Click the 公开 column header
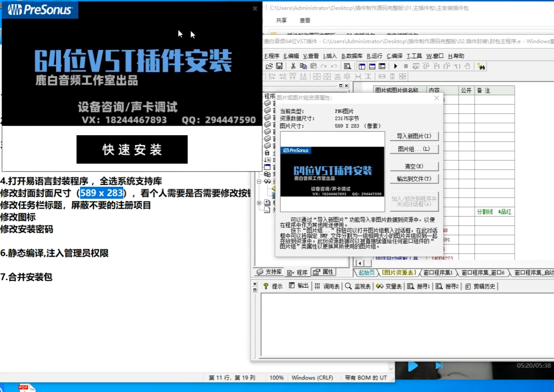The width and height of the screenshot is (554, 392). [x=466, y=90]
